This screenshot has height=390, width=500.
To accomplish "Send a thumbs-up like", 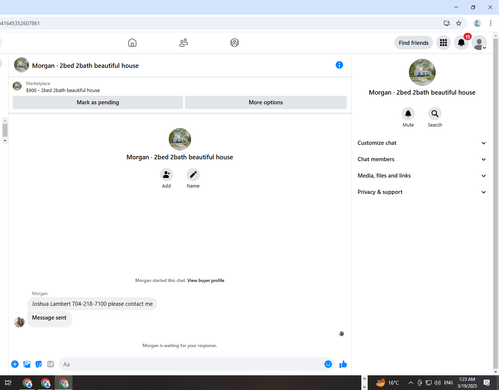I will pyautogui.click(x=343, y=364).
